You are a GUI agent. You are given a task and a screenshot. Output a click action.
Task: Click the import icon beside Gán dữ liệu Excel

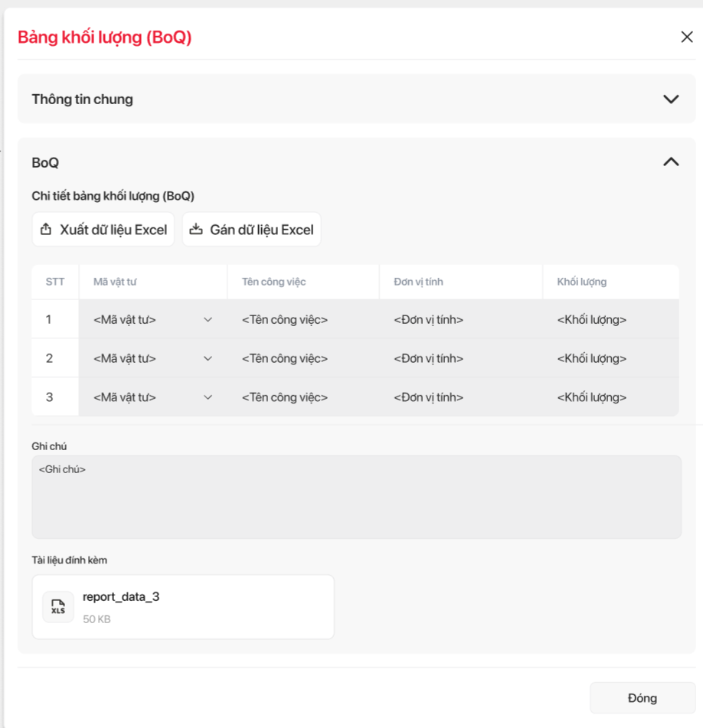coord(196,230)
